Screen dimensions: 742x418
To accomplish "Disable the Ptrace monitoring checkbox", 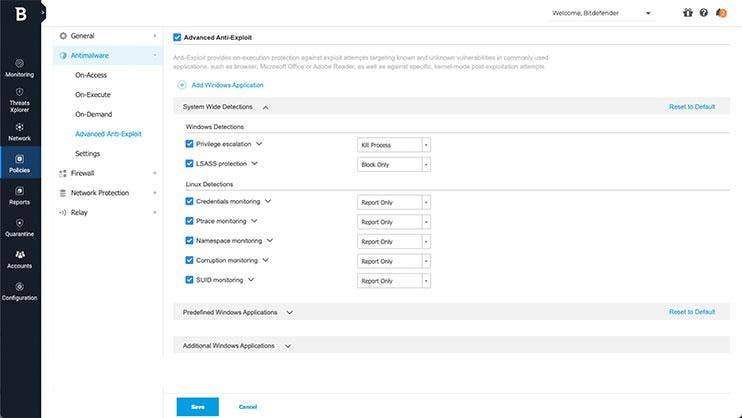I will (x=190, y=221).
